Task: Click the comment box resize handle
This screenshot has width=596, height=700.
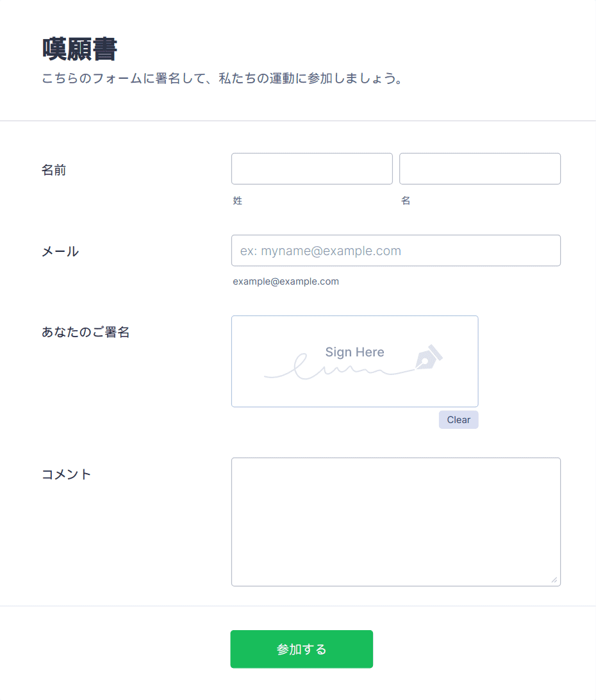Action: click(554, 579)
